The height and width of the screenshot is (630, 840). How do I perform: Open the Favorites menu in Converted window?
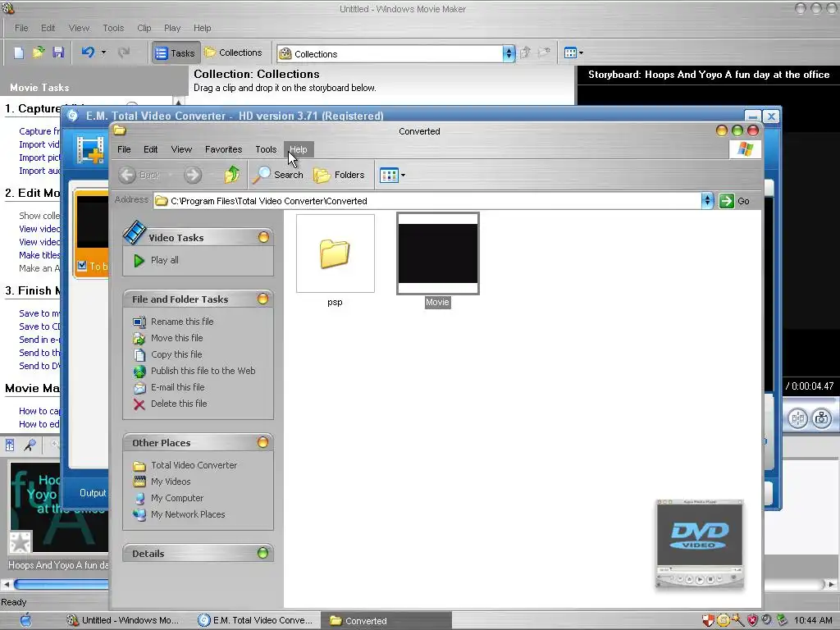(x=223, y=149)
